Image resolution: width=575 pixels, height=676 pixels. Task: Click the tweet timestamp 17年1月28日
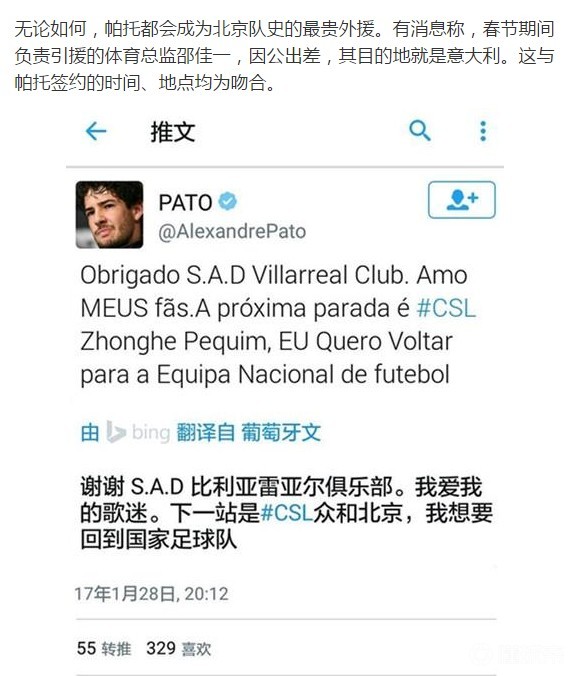[151, 594]
